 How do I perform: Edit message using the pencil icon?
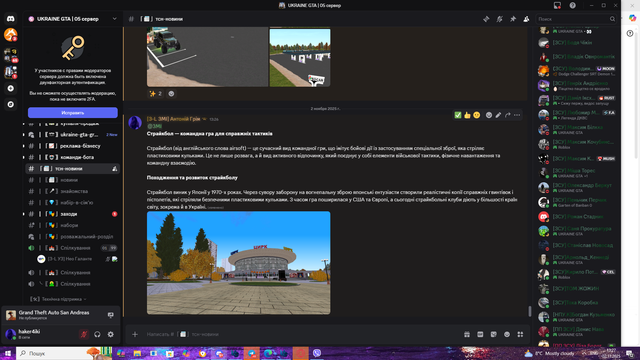click(498, 115)
